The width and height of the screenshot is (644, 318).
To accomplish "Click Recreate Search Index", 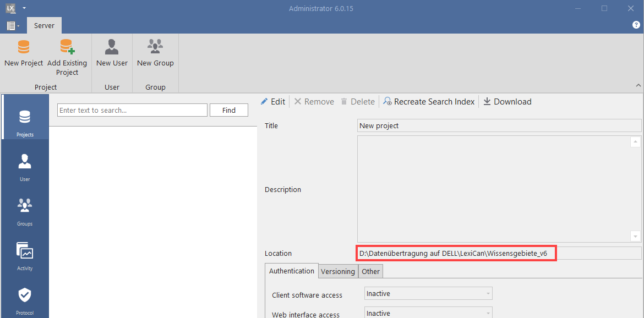I will click(429, 102).
